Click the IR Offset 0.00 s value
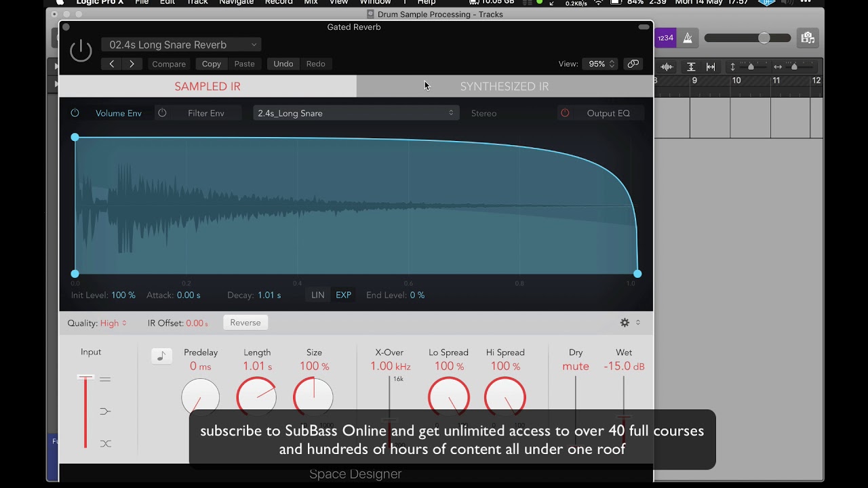This screenshot has height=488, width=868. pos(197,323)
